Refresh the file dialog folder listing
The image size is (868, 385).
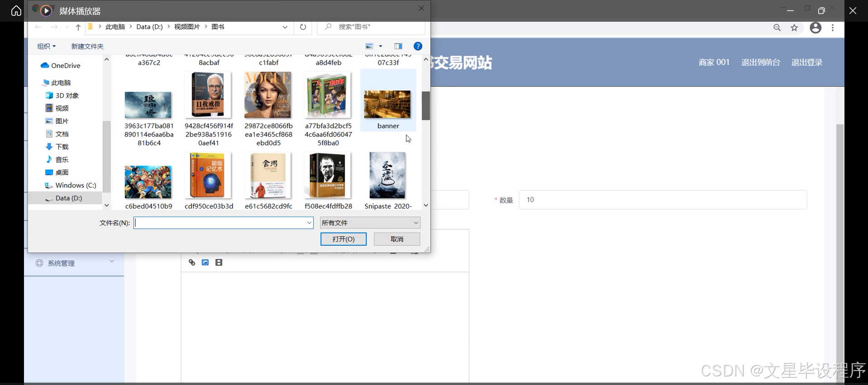303,27
